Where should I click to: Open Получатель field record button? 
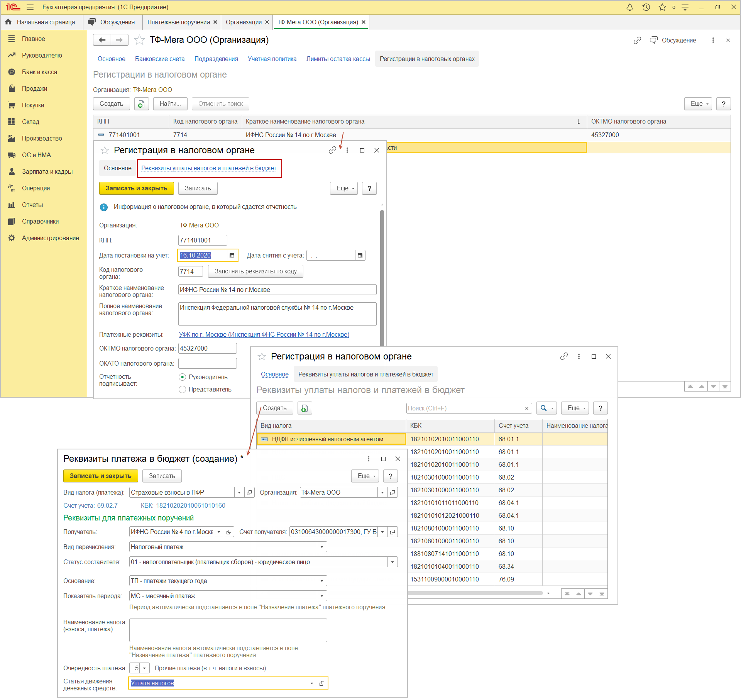229,532
